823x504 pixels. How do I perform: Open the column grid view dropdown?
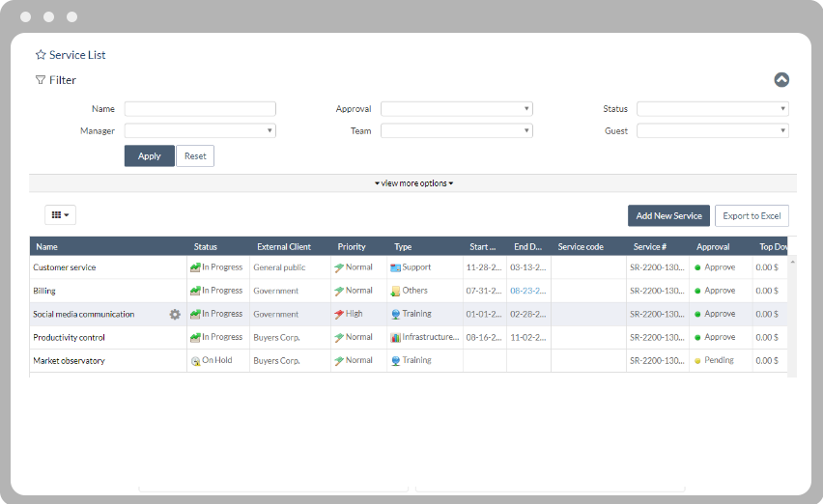click(x=60, y=215)
